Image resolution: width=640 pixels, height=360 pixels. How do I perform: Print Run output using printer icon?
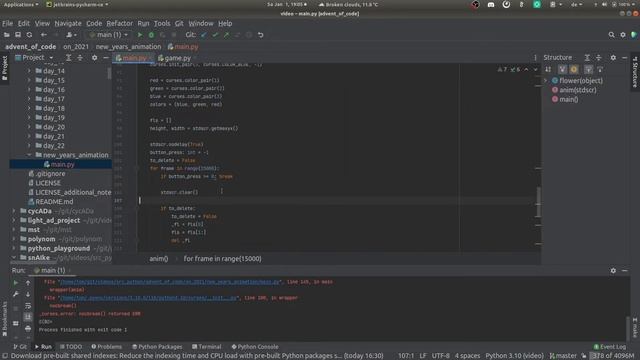tap(28, 329)
